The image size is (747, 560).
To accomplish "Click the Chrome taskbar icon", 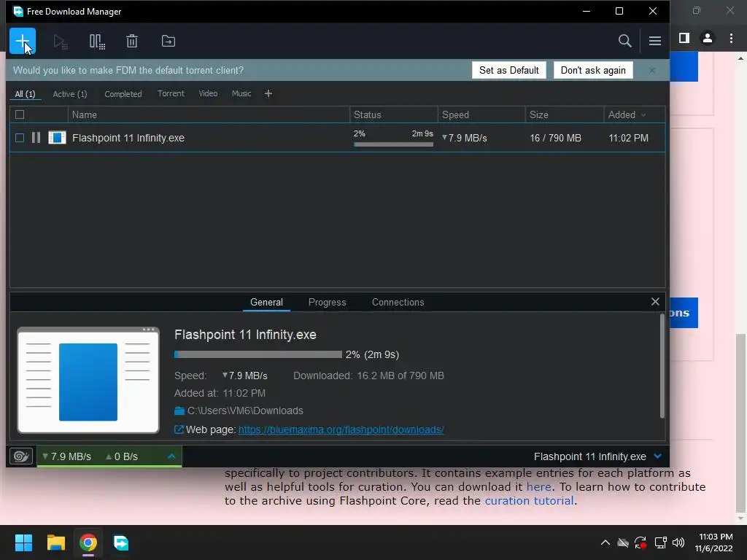I will pyautogui.click(x=88, y=542).
